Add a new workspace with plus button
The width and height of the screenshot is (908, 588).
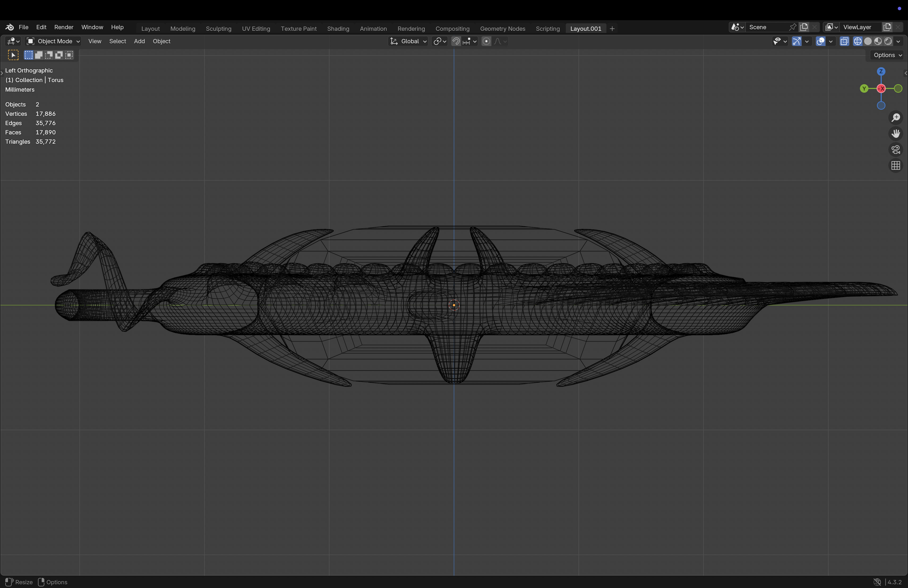(x=612, y=29)
